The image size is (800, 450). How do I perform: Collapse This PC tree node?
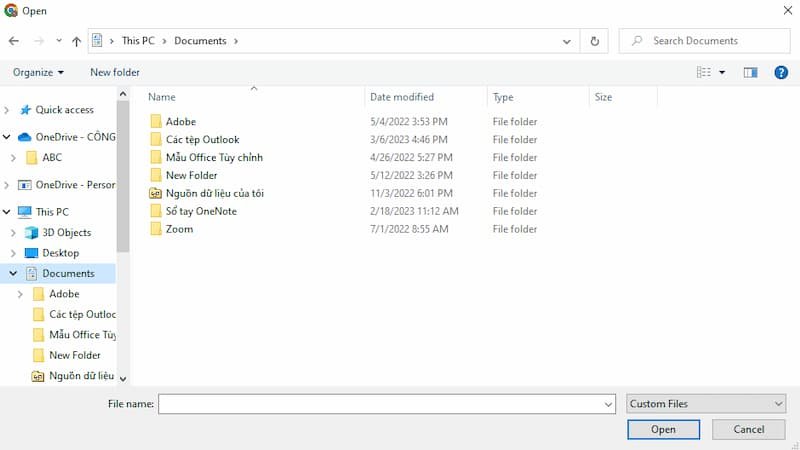point(7,212)
